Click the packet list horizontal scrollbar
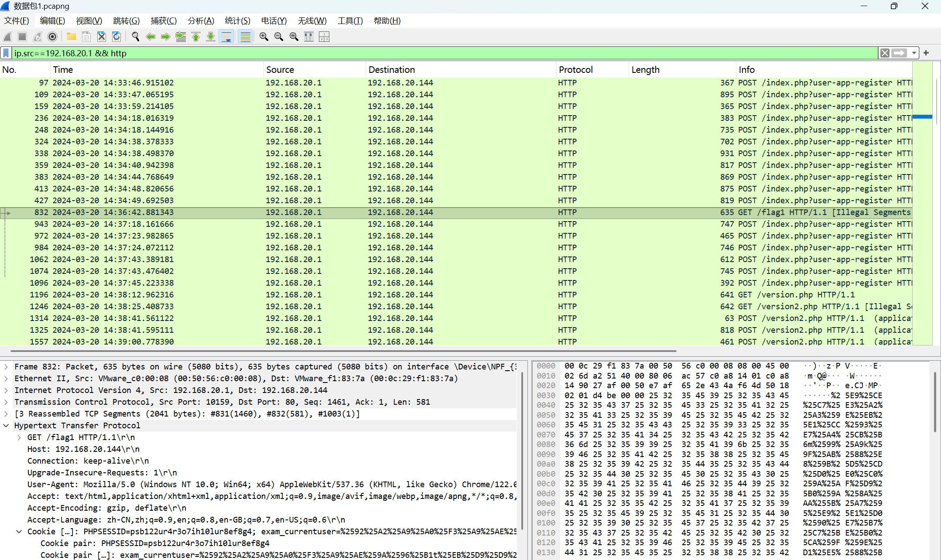 [x=343, y=351]
